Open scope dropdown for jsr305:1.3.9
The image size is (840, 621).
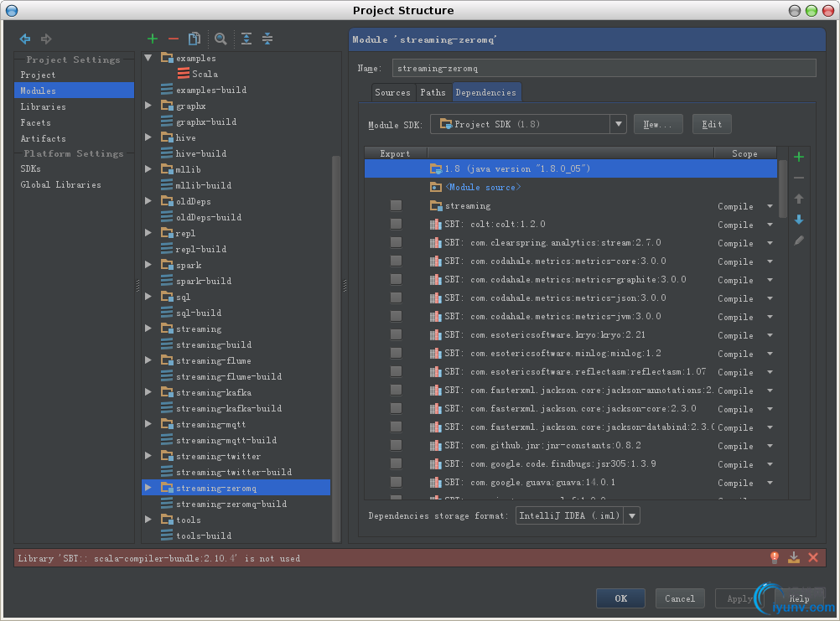[x=770, y=464]
